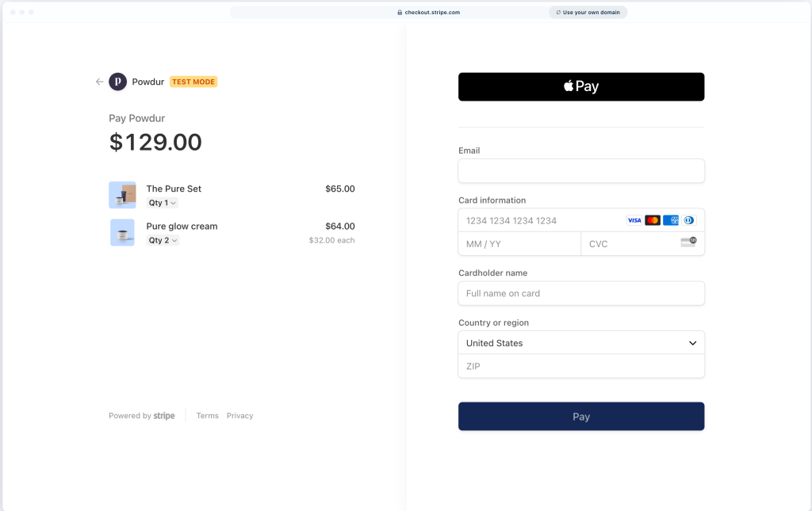The height and width of the screenshot is (511, 812).
Task: Select the Visa card icon
Action: point(634,219)
